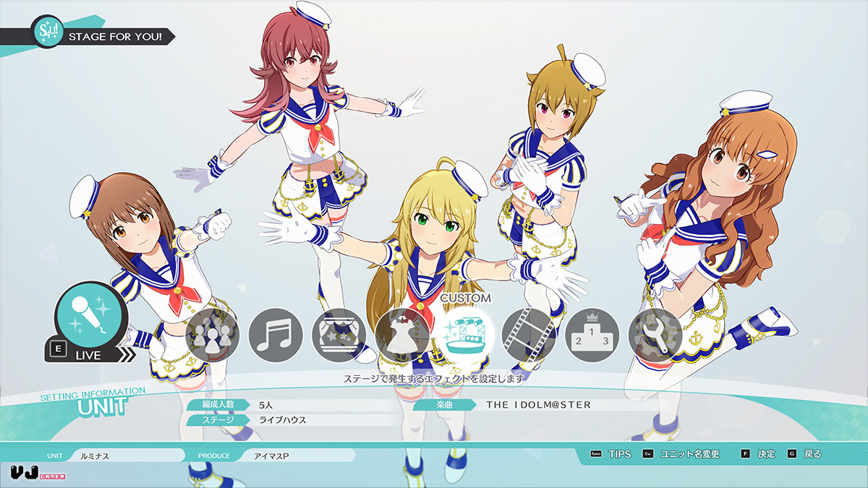
Task: Click the 楽曲 label
Action: pyautogui.click(x=445, y=405)
